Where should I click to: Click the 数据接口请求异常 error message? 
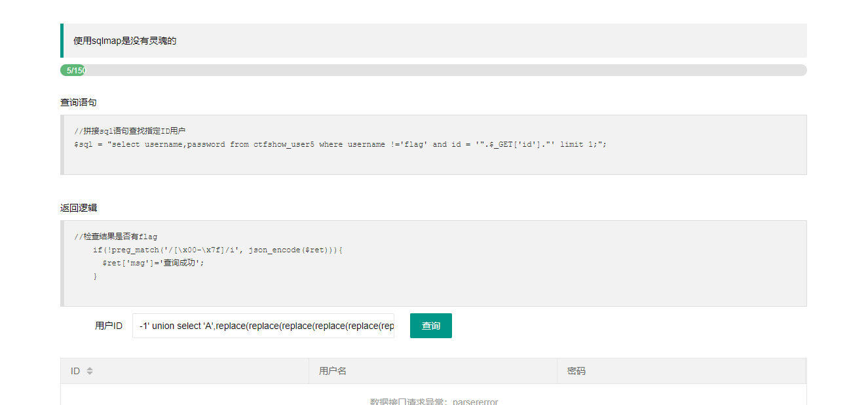[434, 401]
